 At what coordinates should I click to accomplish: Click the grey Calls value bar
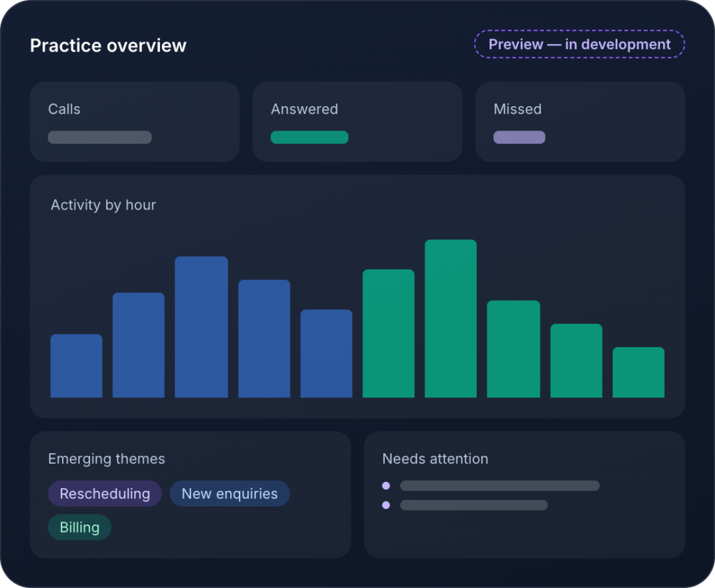point(100,138)
